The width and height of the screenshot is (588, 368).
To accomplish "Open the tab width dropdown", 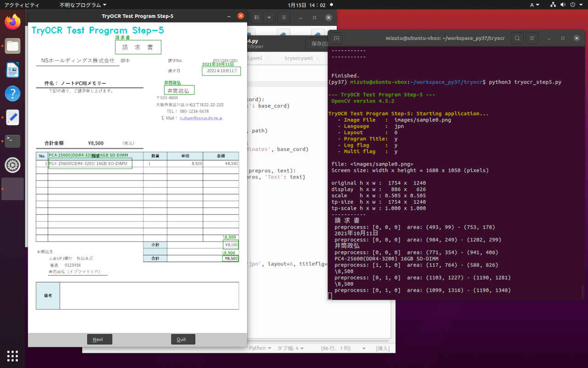I will pyautogui.click(x=290, y=348).
